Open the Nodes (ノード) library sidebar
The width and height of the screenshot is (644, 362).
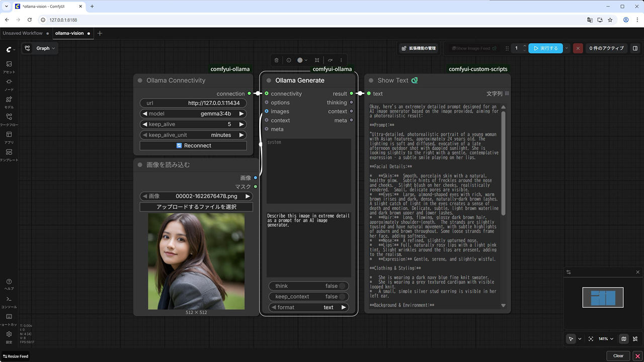(x=9, y=84)
